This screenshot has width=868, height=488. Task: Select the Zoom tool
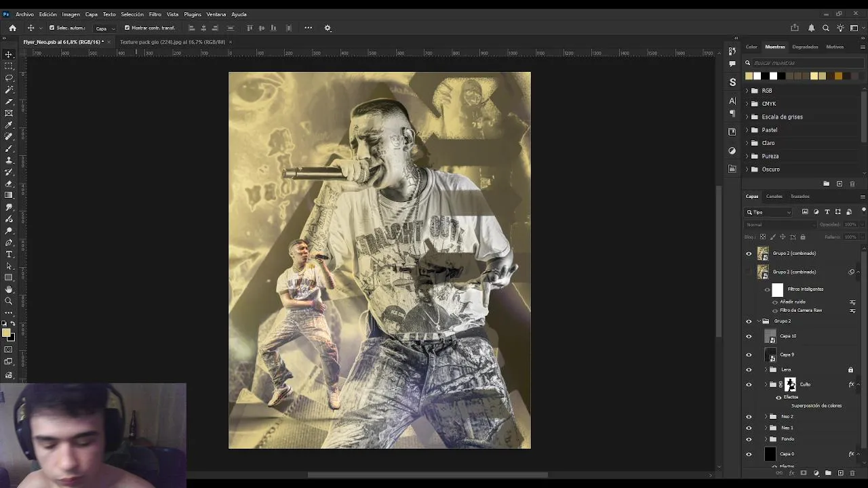pos(9,301)
